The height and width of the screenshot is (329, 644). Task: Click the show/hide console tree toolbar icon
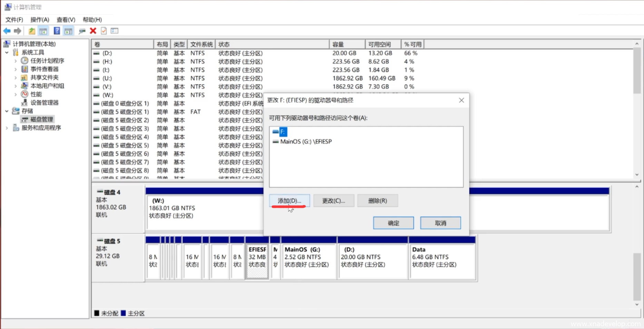(x=43, y=31)
